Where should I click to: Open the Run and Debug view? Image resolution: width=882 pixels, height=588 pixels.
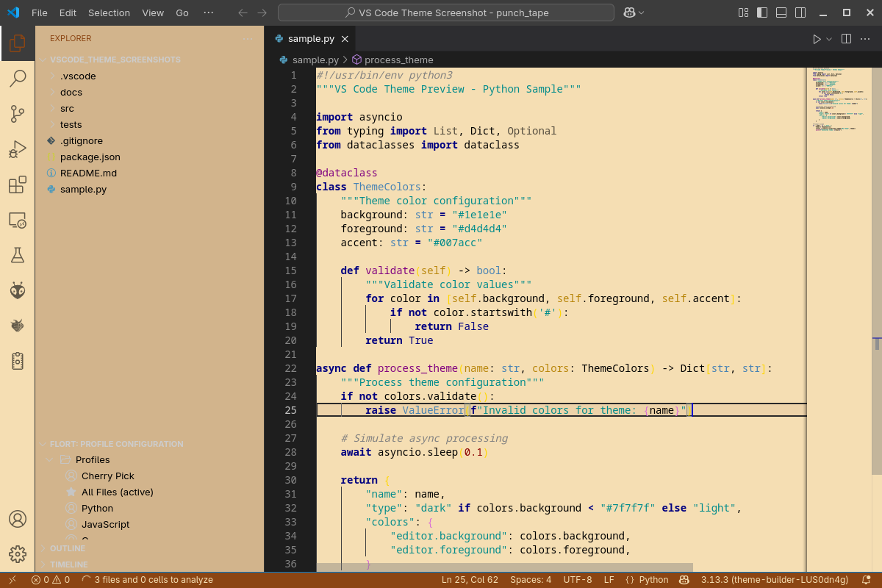pyautogui.click(x=18, y=149)
